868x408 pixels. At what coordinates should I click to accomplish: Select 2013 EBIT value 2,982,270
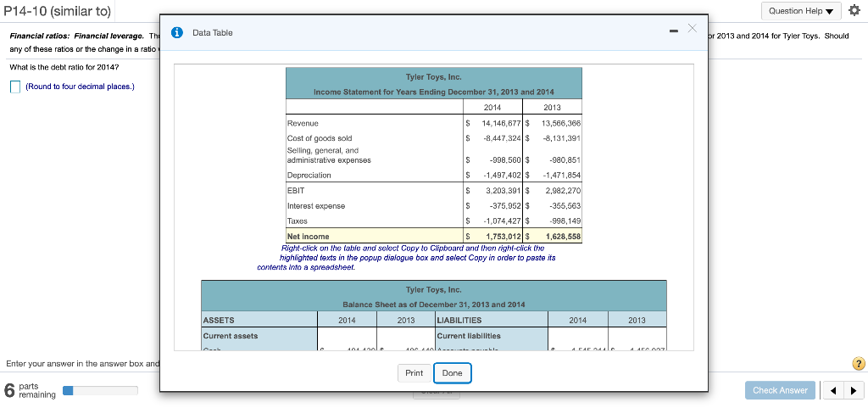[x=563, y=191]
